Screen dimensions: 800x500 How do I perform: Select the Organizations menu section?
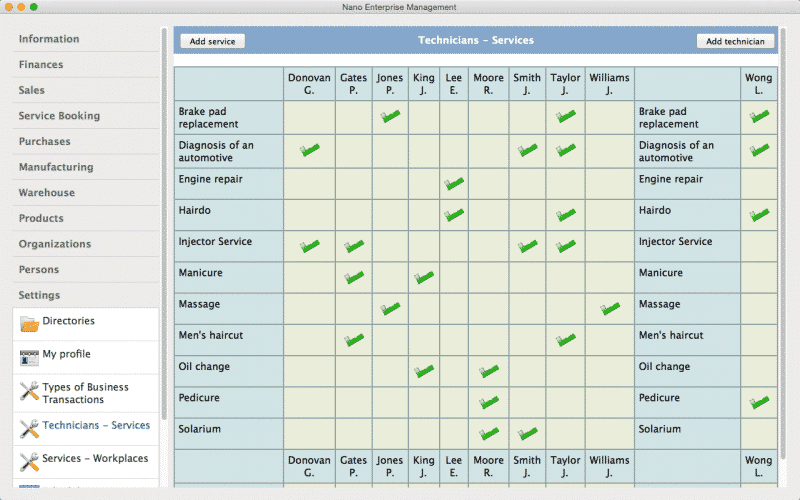tap(55, 244)
